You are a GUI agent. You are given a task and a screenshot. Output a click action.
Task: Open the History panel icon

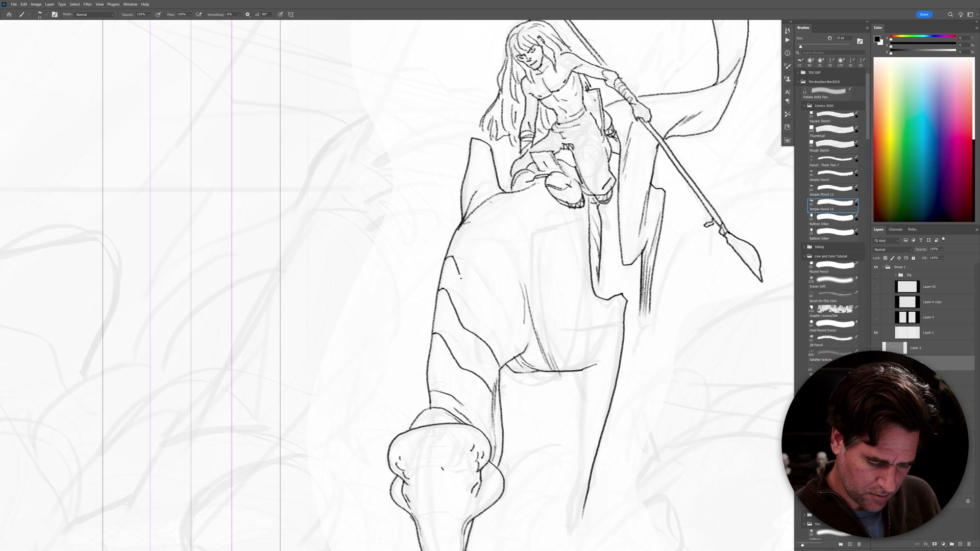788,31
